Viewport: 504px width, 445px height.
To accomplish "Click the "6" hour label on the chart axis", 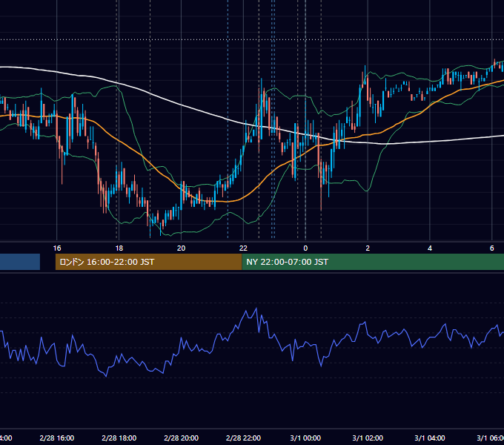I will pyautogui.click(x=492, y=248).
